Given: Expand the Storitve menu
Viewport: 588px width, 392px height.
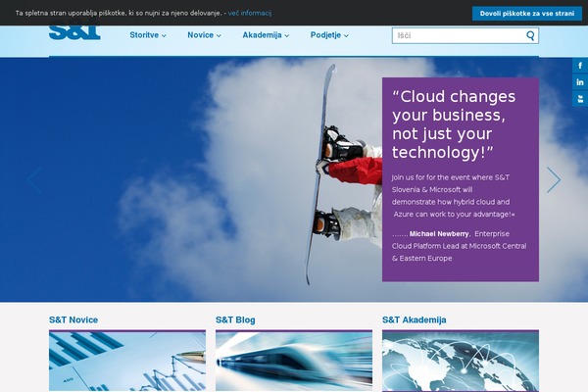Looking at the screenshot, I should [148, 35].
